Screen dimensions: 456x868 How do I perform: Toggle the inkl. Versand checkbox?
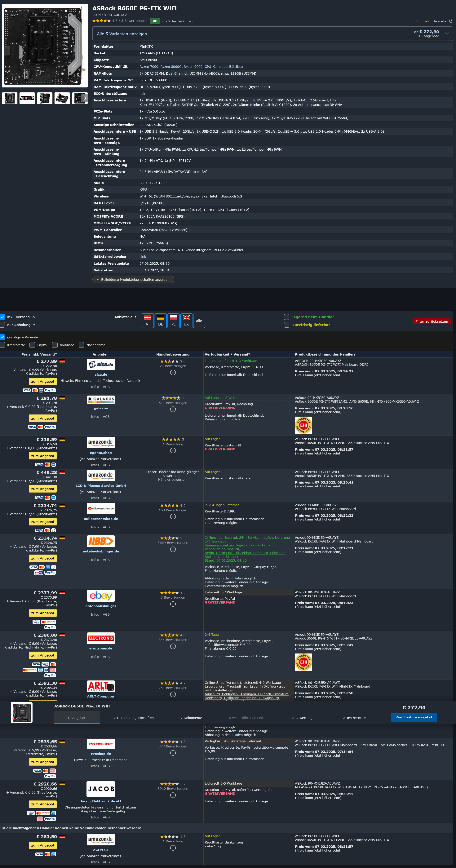(2, 317)
